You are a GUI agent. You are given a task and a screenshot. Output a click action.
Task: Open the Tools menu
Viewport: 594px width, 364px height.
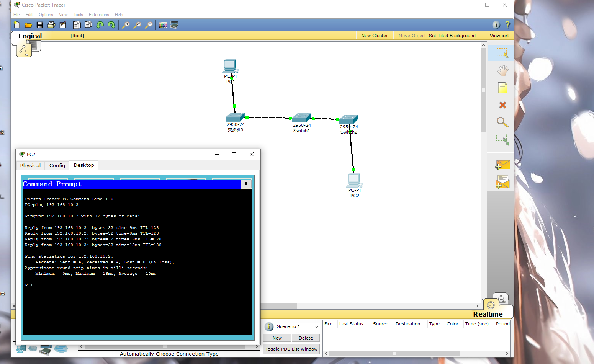(x=78, y=15)
